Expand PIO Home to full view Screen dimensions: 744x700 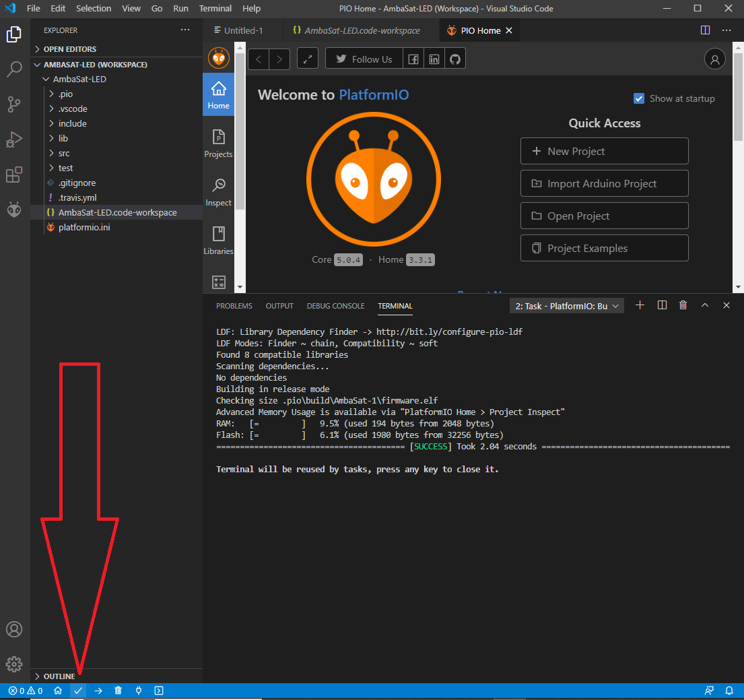coord(308,59)
